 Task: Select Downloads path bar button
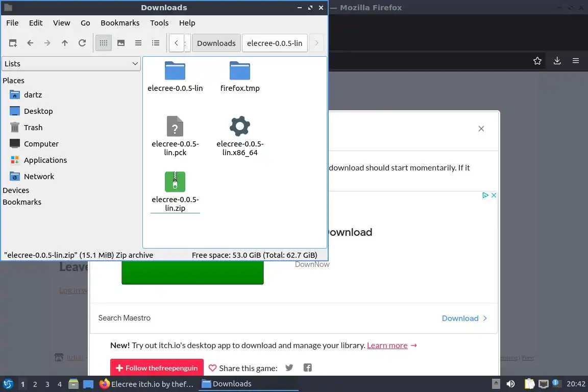point(216,43)
